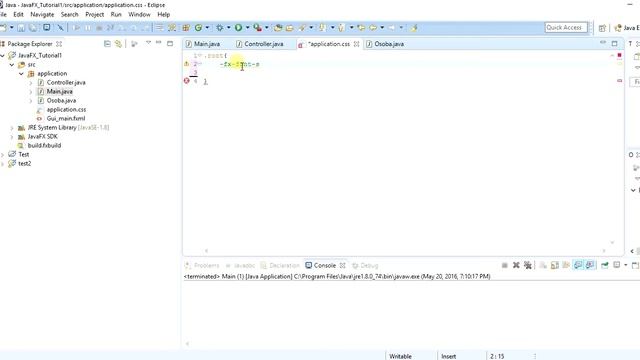Toggle Show Console on standard error change
This screenshot has width=640, height=360.
pyautogui.click(x=590, y=265)
